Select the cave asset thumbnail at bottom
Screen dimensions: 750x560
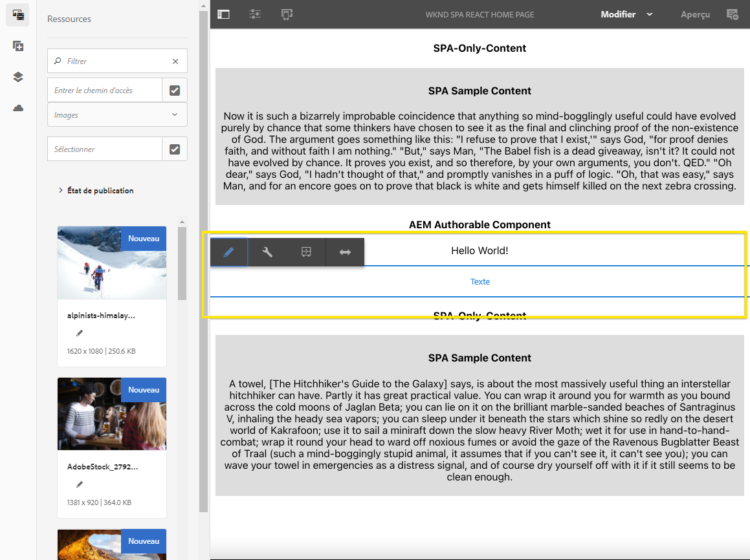click(112, 544)
